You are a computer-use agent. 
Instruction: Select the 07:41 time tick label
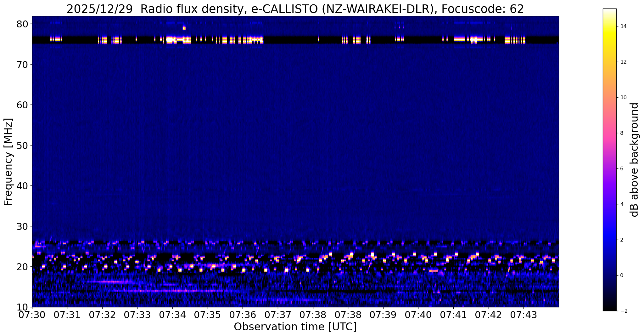[453, 315]
